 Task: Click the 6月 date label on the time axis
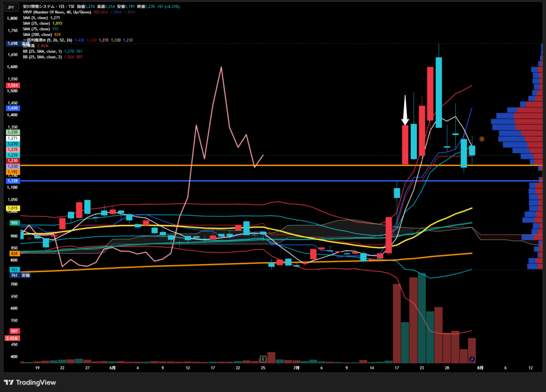[113, 367]
